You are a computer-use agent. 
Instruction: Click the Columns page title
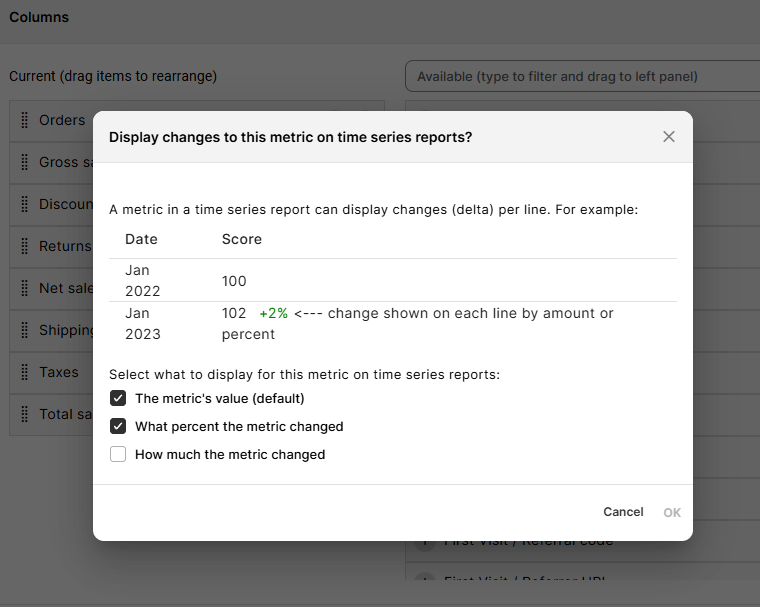click(39, 17)
